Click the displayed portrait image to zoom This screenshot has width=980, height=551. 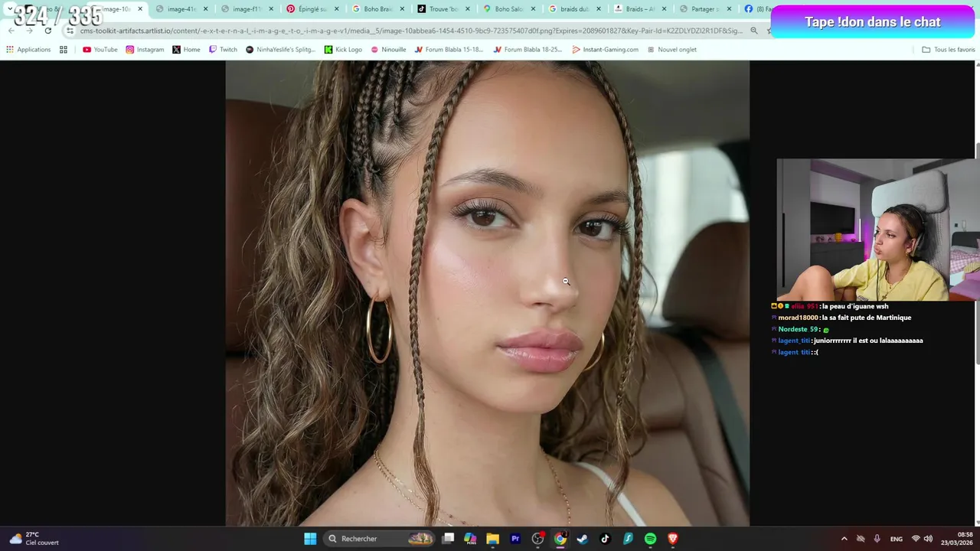(487, 294)
